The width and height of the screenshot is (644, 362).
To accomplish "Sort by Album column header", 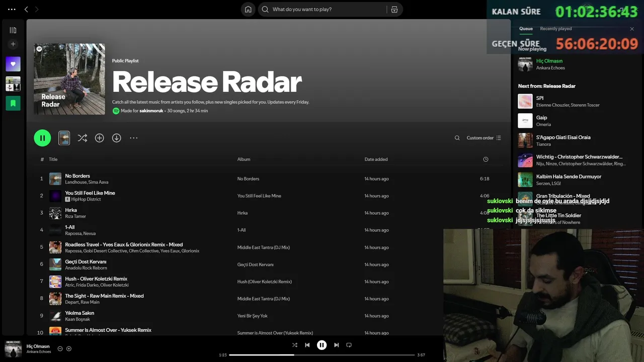I will click(x=244, y=159).
